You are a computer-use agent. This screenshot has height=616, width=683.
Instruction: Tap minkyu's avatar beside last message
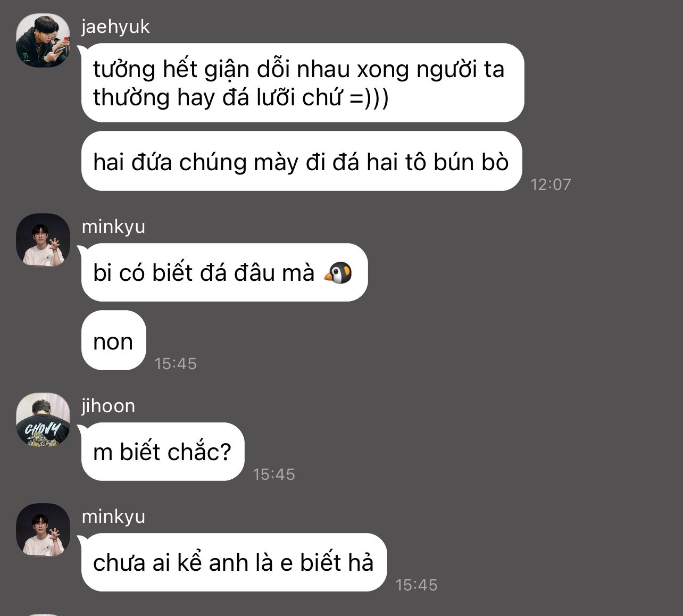(x=43, y=530)
